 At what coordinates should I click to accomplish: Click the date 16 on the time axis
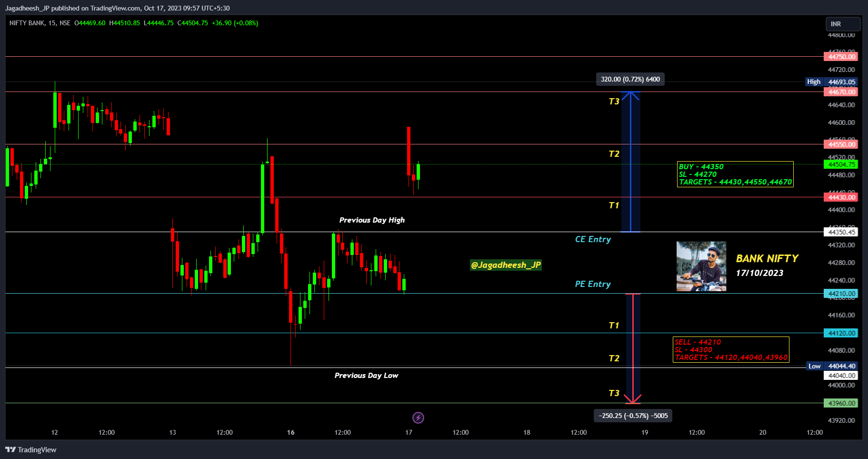tap(291, 432)
